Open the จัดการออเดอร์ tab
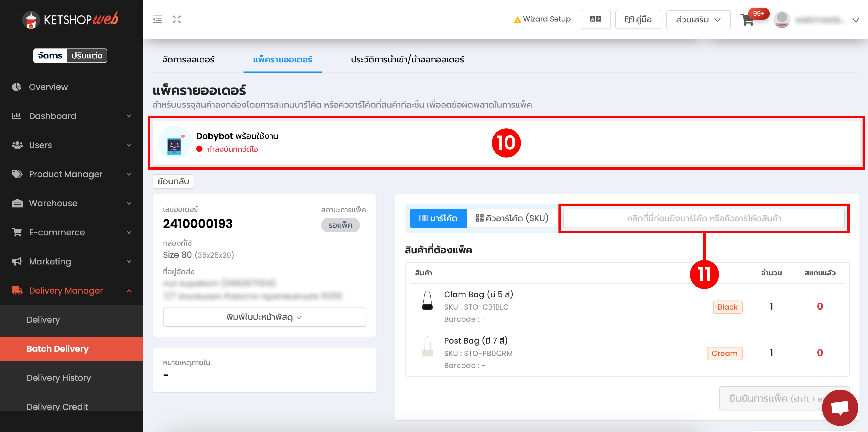 188,59
